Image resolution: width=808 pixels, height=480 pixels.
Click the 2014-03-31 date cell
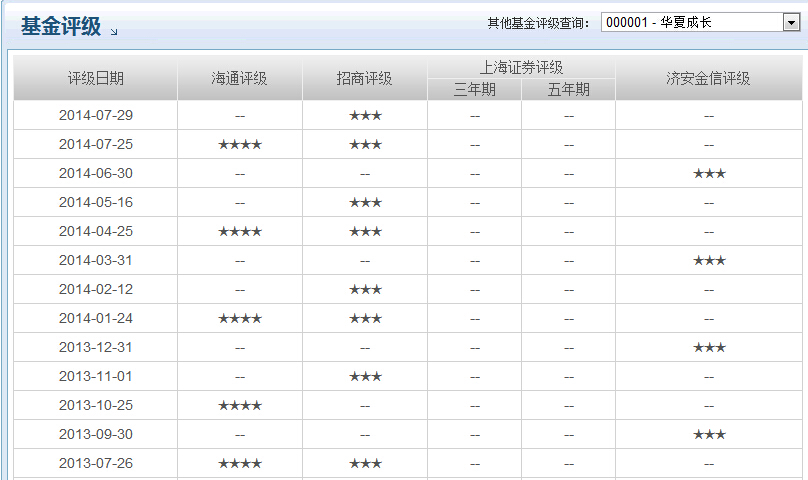coord(96,261)
